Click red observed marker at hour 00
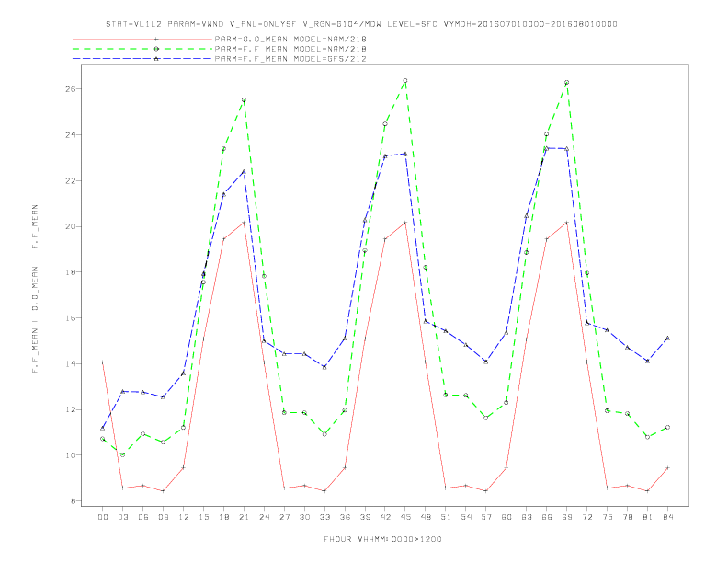This screenshot has height=563, width=728. click(103, 362)
